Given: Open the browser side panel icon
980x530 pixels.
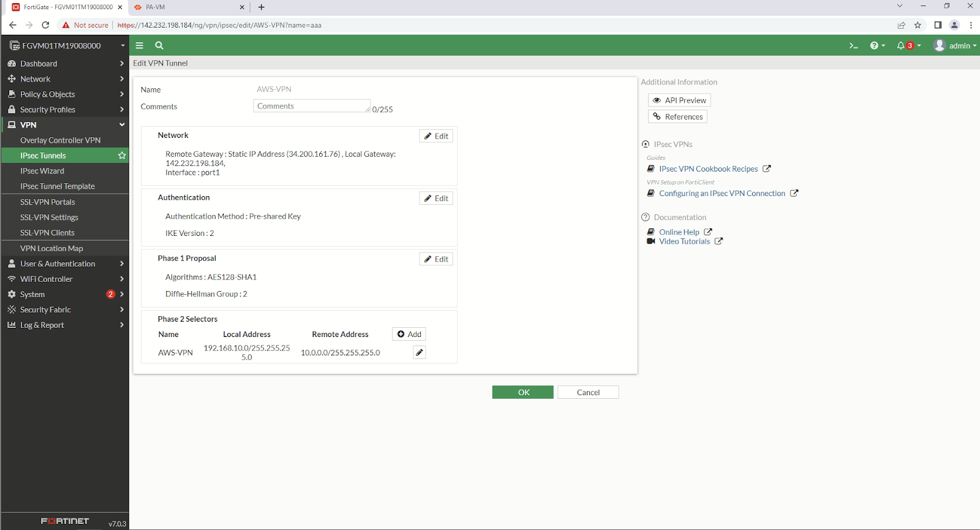Looking at the screenshot, I should (938, 25).
